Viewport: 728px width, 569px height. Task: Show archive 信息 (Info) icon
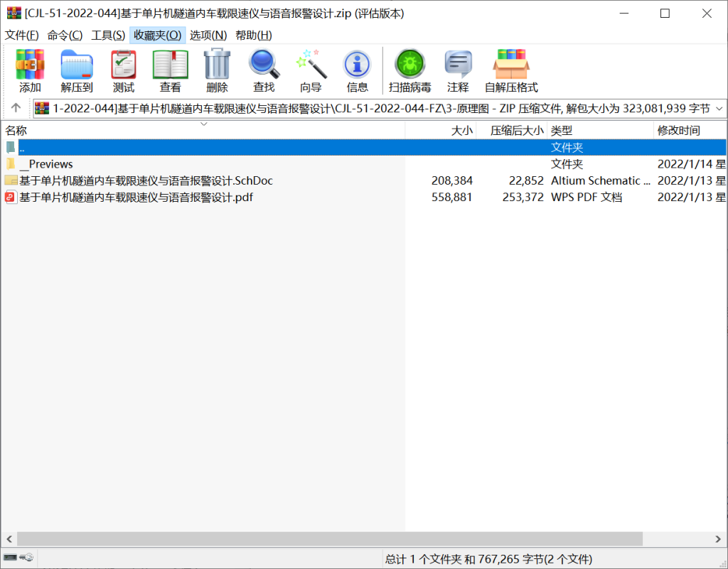[x=357, y=71]
